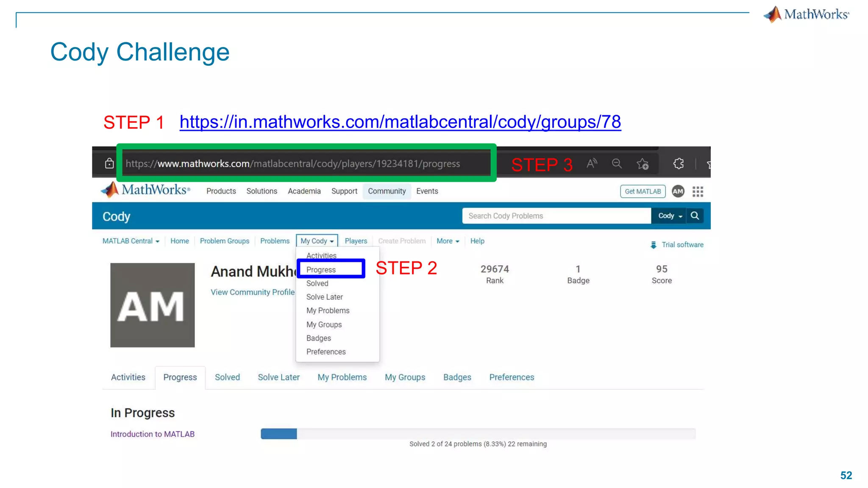The image size is (868, 488).
Task: Click MathWorks logo in site header
Action: point(146,190)
